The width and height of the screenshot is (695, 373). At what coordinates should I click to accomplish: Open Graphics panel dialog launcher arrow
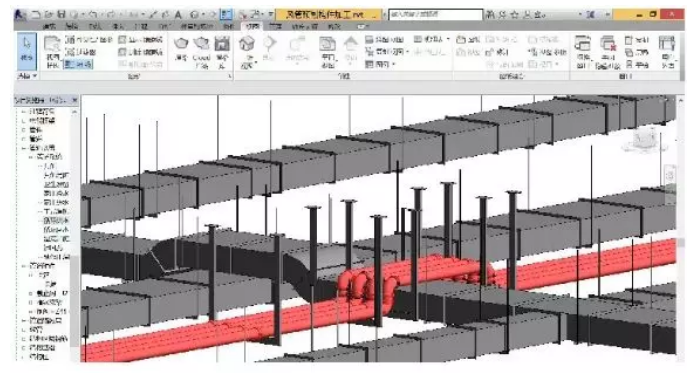tap(230, 76)
